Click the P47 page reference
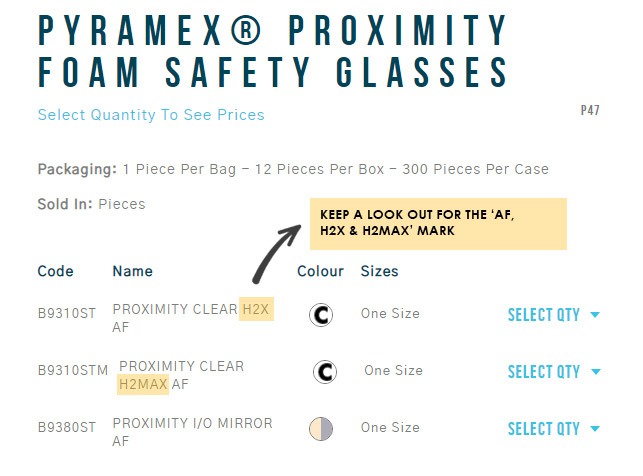643x476 pixels. tap(590, 110)
